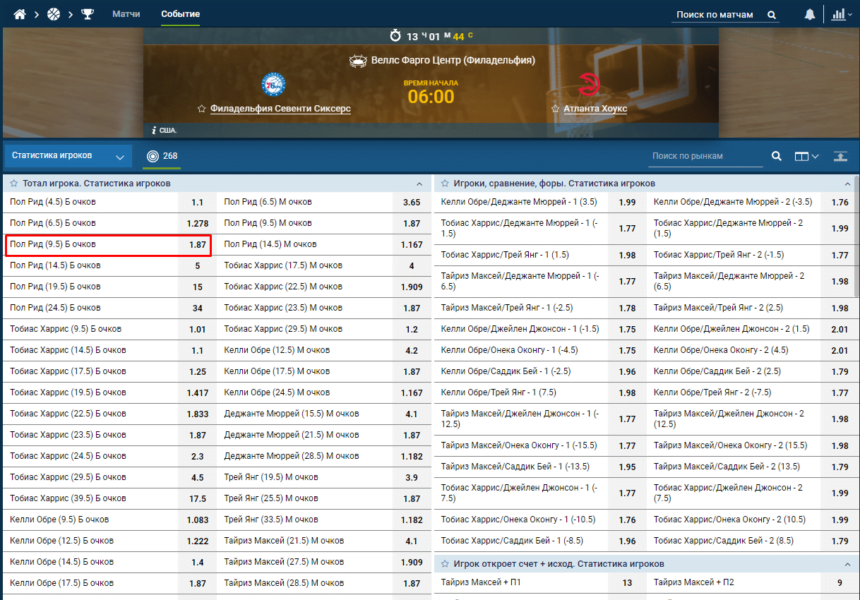Screen dimensions: 860x600
Task: Bet on Пол Рид (9.5) Б очков 1.87
Action: click(197, 244)
